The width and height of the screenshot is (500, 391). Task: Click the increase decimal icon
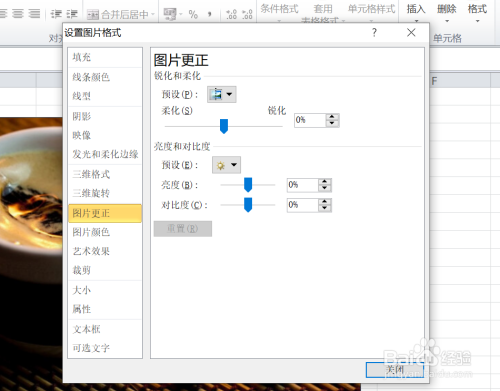231,14
